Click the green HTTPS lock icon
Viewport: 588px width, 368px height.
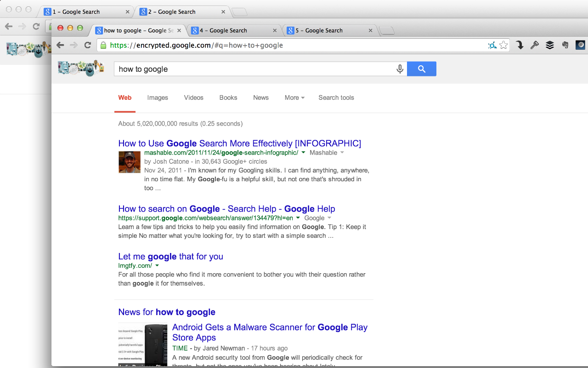(103, 45)
